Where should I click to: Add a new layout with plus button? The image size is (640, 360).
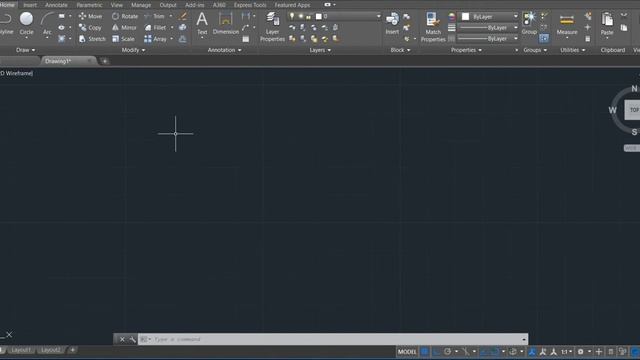click(72, 350)
